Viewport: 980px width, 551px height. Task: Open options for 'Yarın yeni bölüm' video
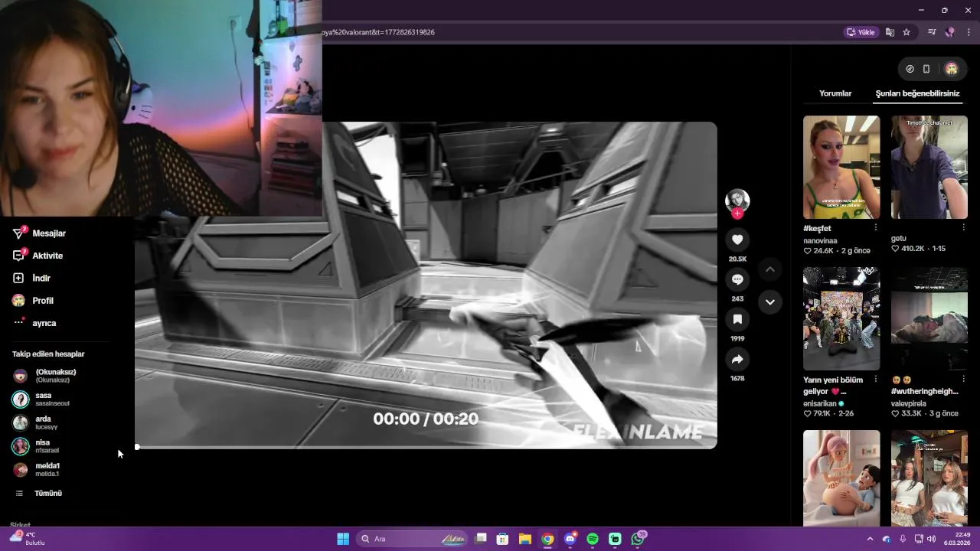876,379
